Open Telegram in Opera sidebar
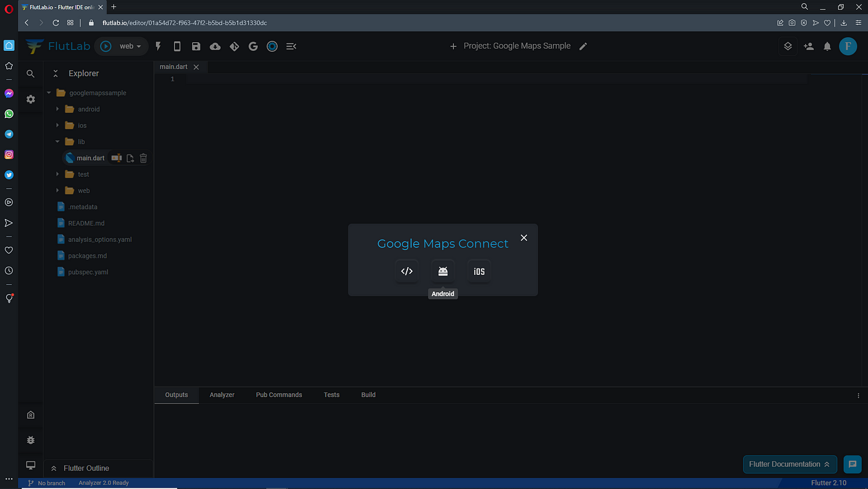Screen dimensions: 868x489 [x=9, y=134]
